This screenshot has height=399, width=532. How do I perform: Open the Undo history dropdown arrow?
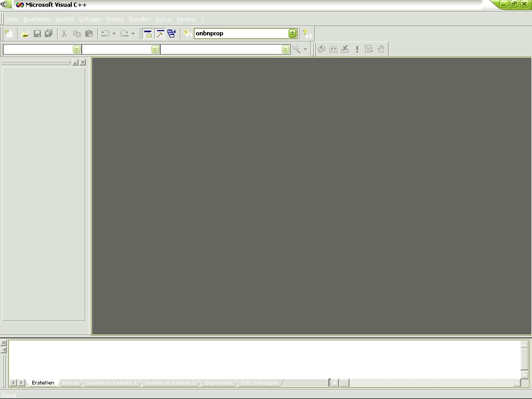tap(114, 34)
